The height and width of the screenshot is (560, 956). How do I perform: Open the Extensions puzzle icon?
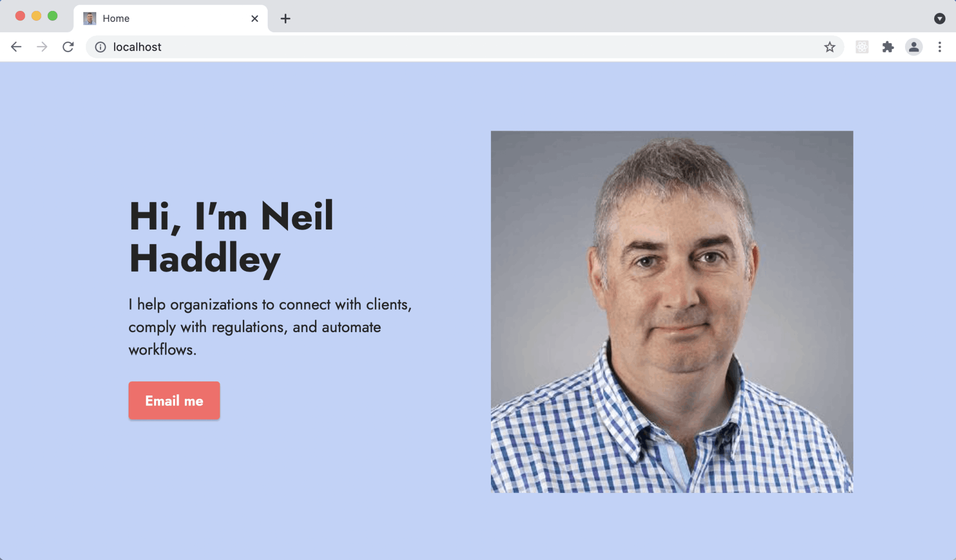(x=888, y=47)
